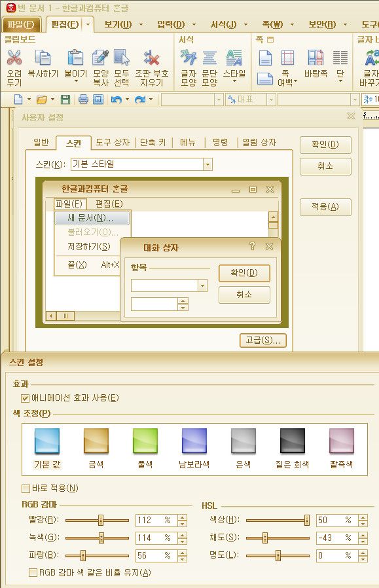The image size is (379, 588).
Task: Toggle 애니메이션 효과 사용 checkbox
Action: [26, 398]
